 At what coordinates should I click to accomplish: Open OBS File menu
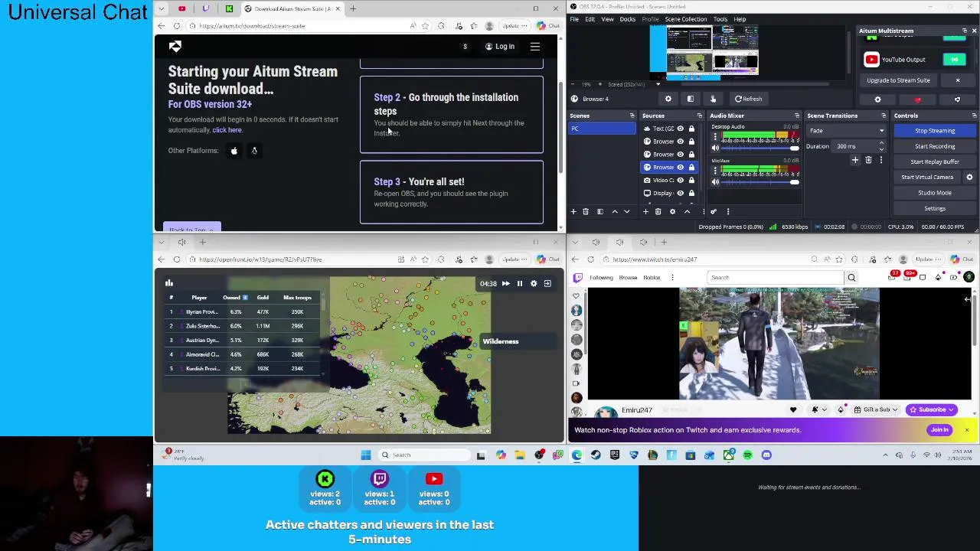[x=574, y=19]
